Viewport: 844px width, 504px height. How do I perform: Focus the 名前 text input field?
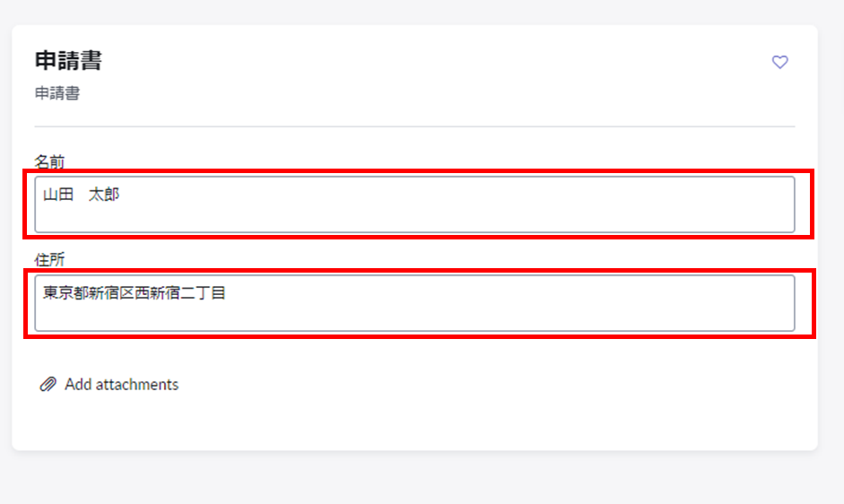tap(414, 204)
